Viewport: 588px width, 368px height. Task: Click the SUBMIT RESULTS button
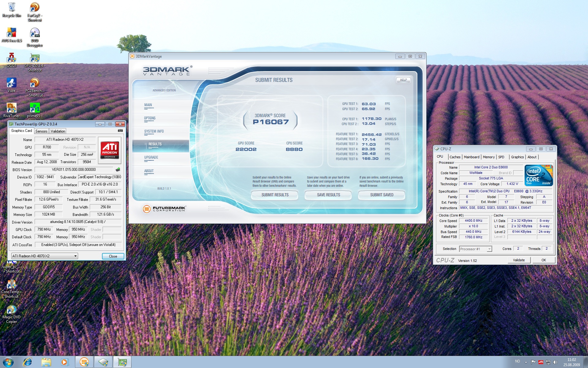coord(275,195)
